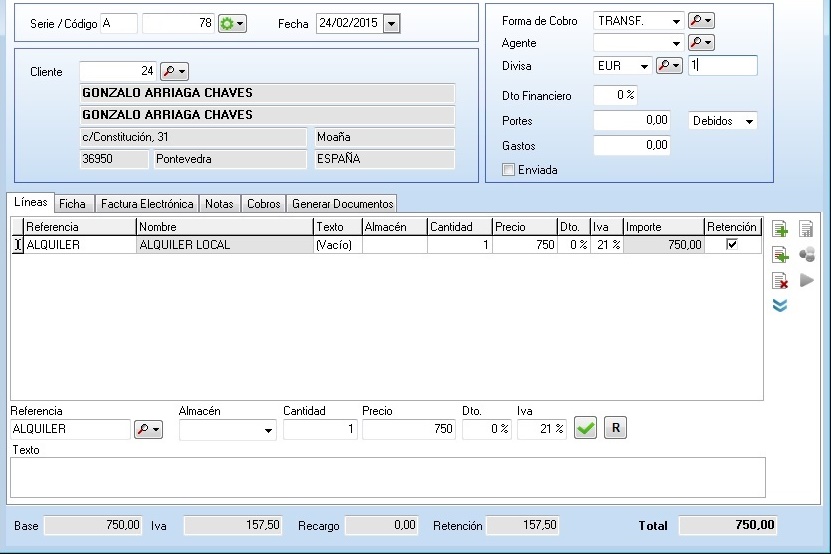
Task: Open Forma de Cobro search magnifier
Action: [700, 21]
